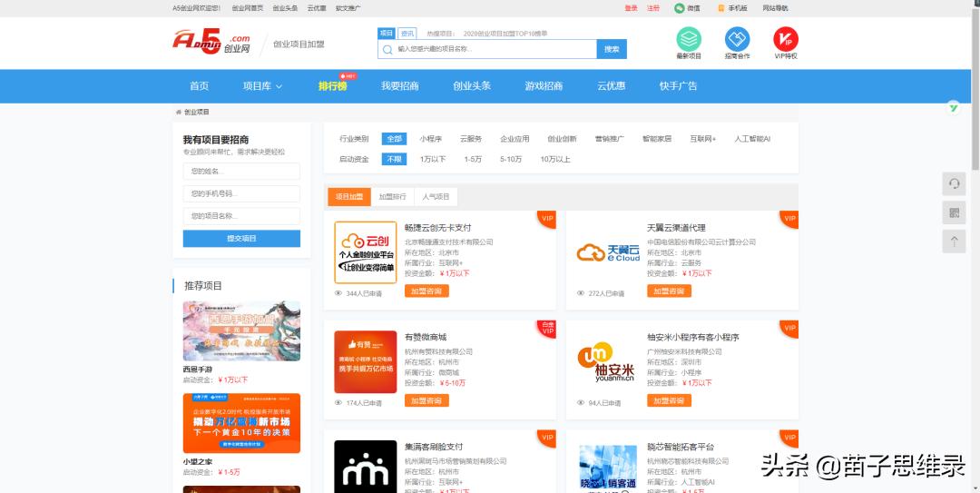This screenshot has height=493, width=980.
Task: Click the home icon in 创业项目 breadcrumb
Action: 179,112
